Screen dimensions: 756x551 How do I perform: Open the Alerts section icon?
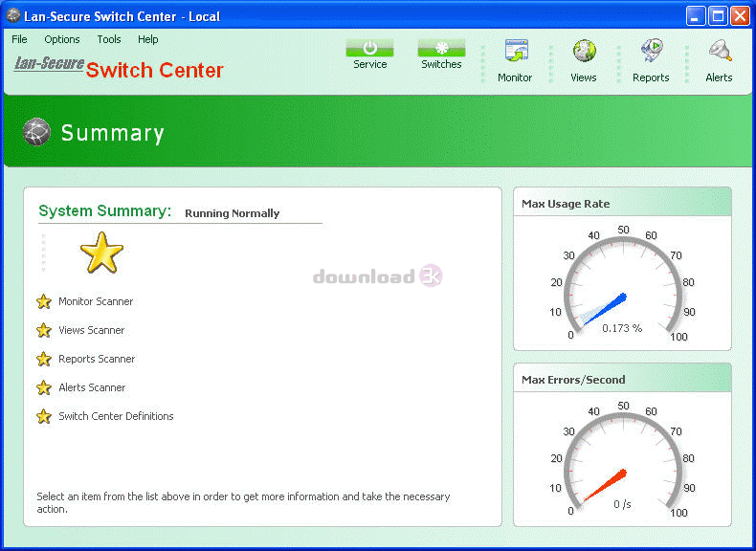[721, 51]
